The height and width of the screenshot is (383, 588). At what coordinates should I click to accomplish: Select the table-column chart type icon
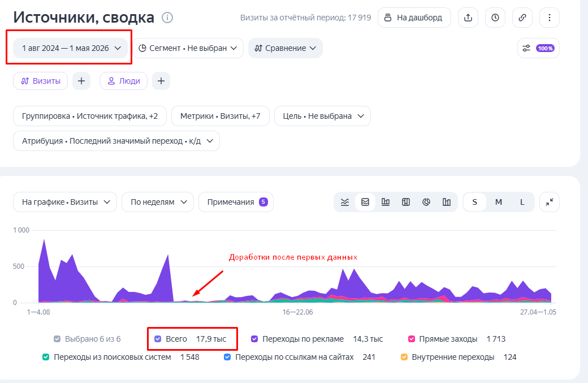406,202
